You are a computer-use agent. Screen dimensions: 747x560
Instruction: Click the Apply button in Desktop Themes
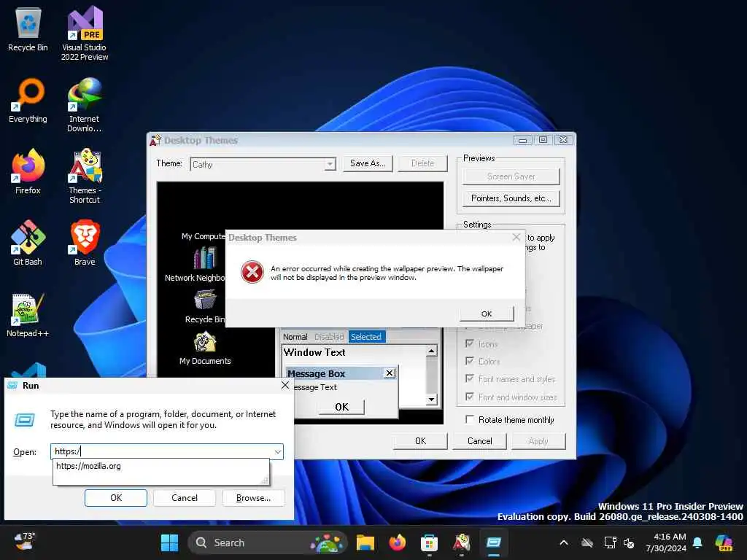click(x=538, y=441)
